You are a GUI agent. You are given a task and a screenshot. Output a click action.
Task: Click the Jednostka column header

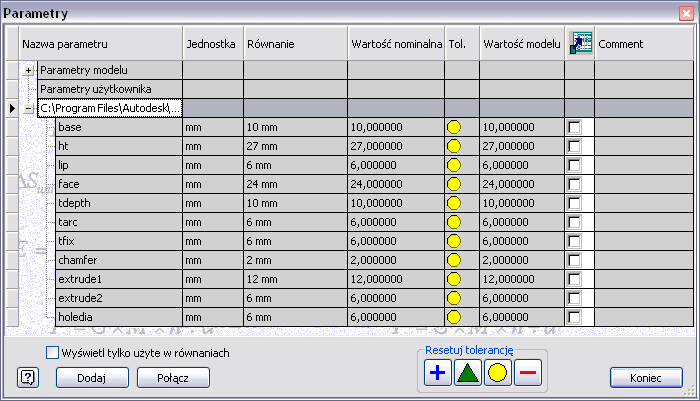(213, 44)
